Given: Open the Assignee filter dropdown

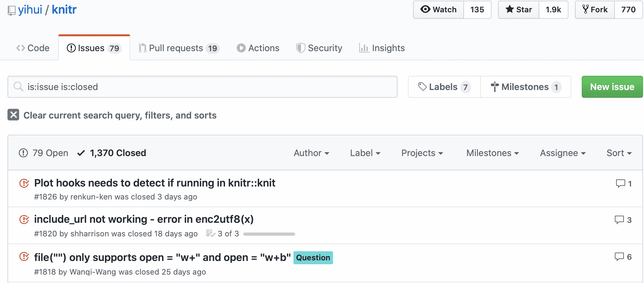Looking at the screenshot, I should click(563, 153).
